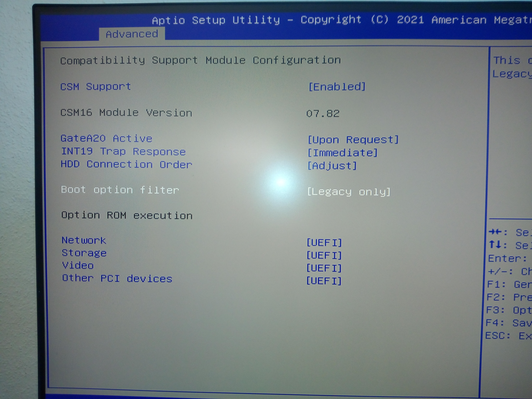This screenshot has width=532, height=399.
Task: Change the Video UEFI value
Action: [x=324, y=268]
